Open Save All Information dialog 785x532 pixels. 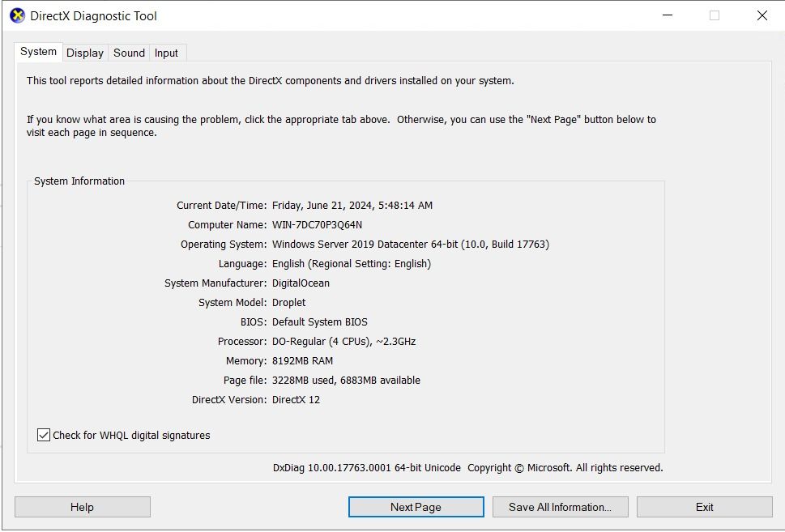[x=560, y=507]
